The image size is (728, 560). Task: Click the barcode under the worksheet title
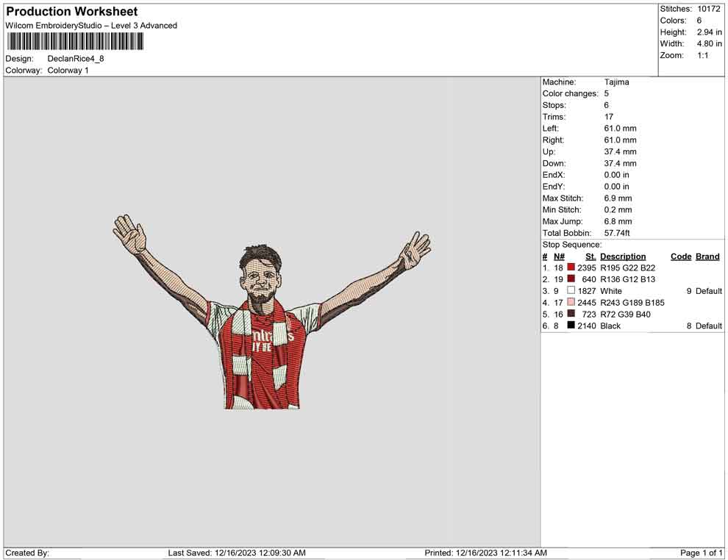point(75,42)
